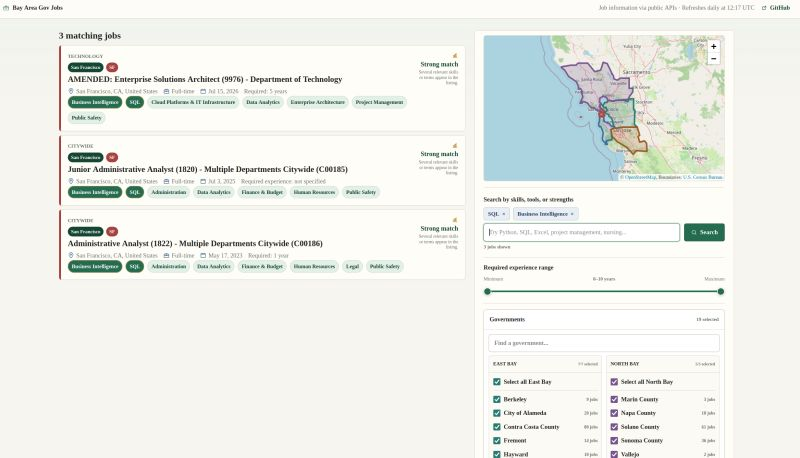The height and width of the screenshot is (458, 800).
Task: Click the Legal skill tag on Administrative Analyst card
Action: (352, 267)
